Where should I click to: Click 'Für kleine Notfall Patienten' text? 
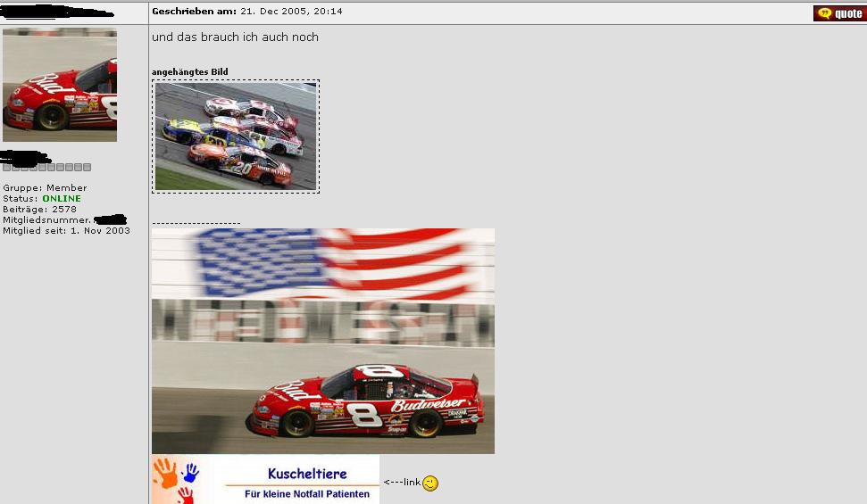(x=307, y=494)
